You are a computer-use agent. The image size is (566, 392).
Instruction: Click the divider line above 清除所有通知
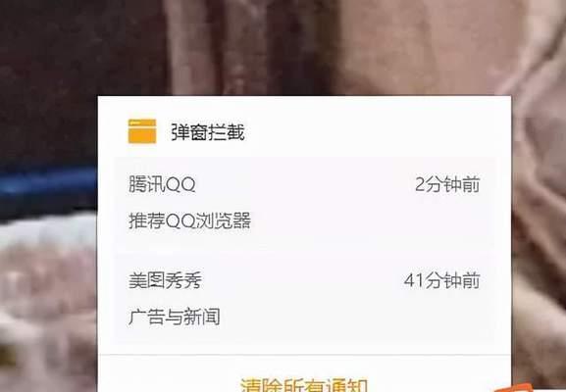click(x=305, y=355)
